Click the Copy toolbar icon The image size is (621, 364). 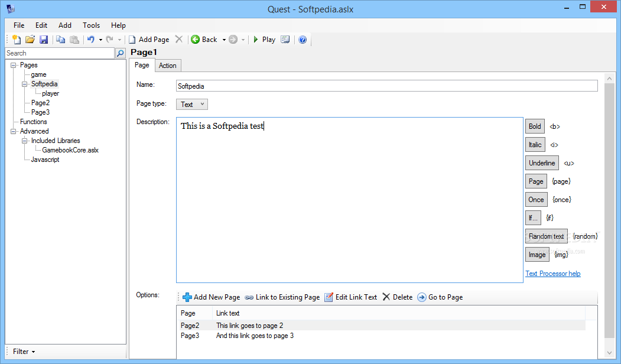60,39
